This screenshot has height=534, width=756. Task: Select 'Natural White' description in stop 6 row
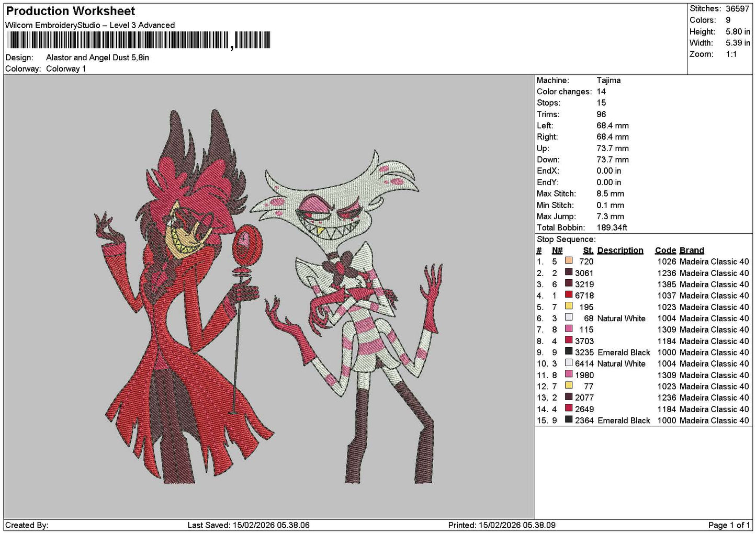click(x=621, y=319)
